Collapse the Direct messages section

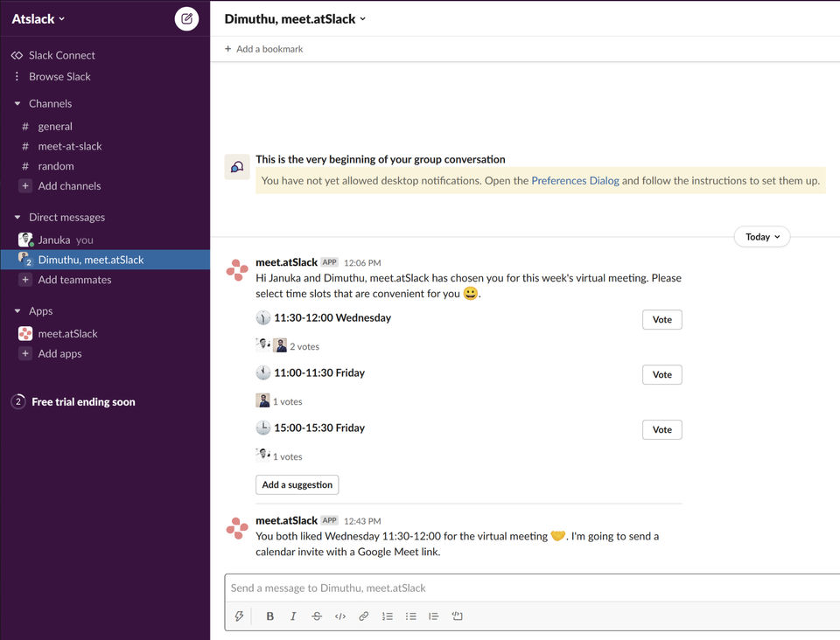pos(17,217)
